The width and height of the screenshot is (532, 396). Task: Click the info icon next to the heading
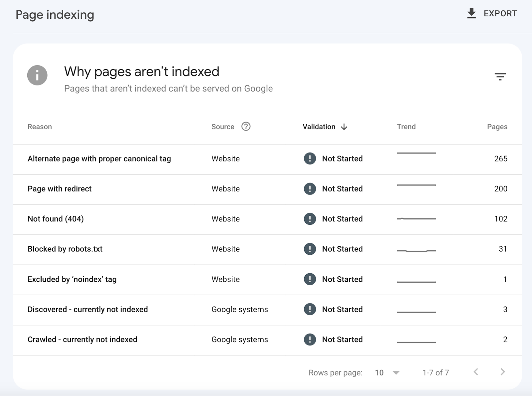point(37,75)
